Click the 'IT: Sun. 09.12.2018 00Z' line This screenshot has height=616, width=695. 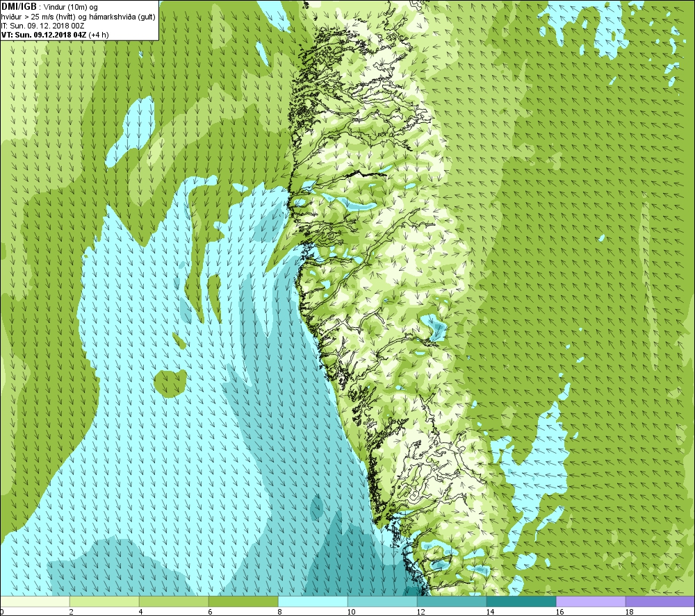42,26
